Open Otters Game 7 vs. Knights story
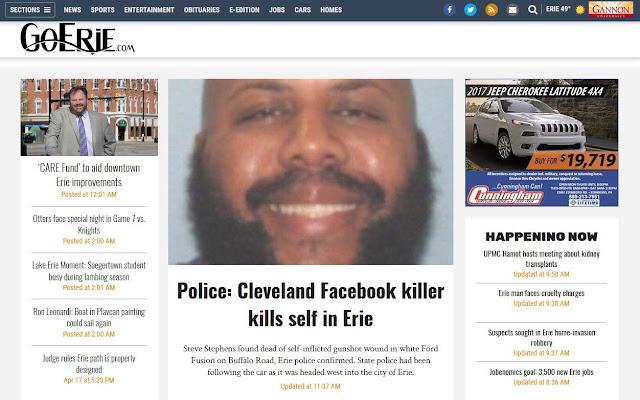 pos(89,224)
